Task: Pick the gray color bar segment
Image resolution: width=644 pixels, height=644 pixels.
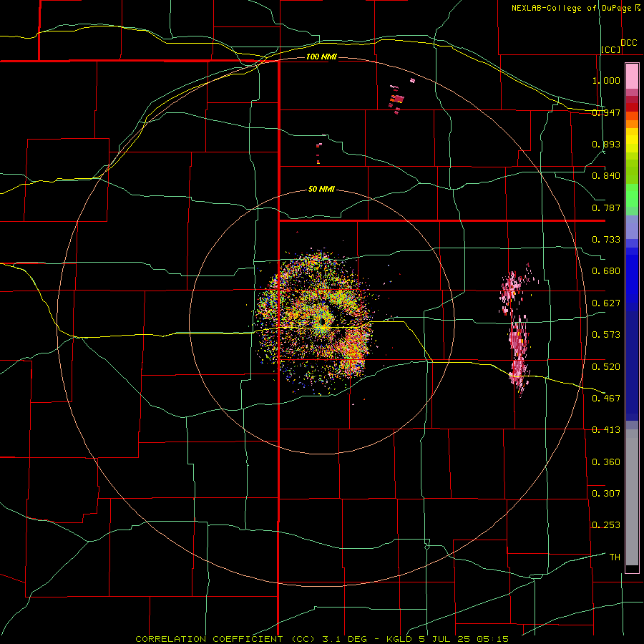Action: 632,497
